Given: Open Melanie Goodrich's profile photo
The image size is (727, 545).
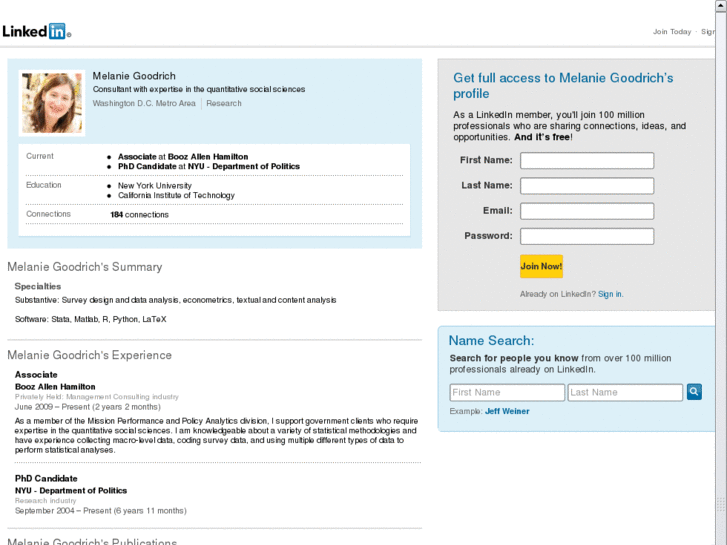Looking at the screenshot, I should 52,103.
